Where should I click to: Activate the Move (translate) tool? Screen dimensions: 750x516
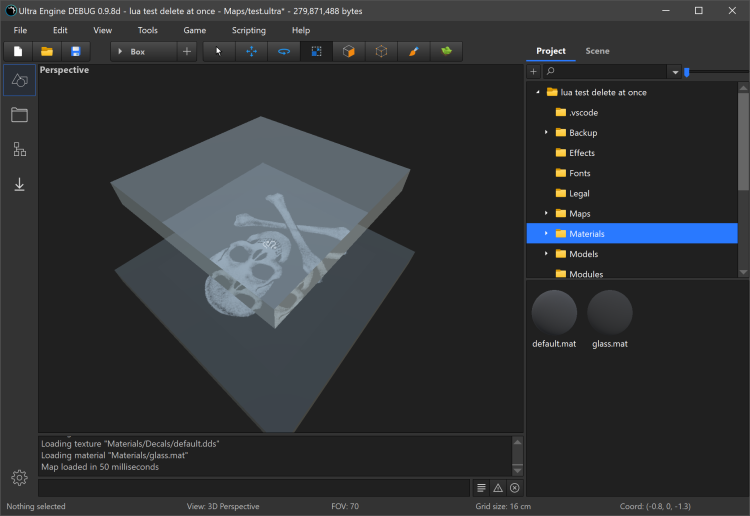click(251, 51)
